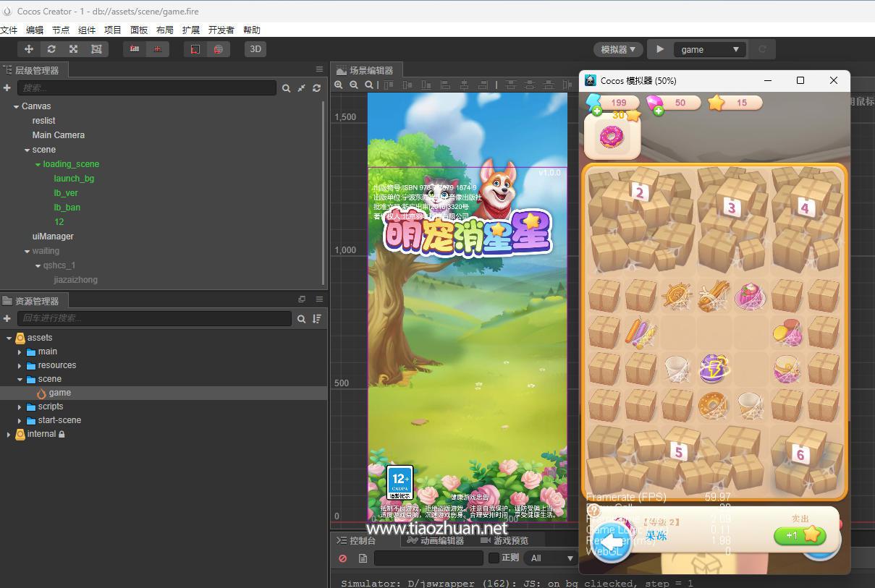Zoom out the scene editor
Image resolution: width=875 pixels, height=588 pixels.
354,85
